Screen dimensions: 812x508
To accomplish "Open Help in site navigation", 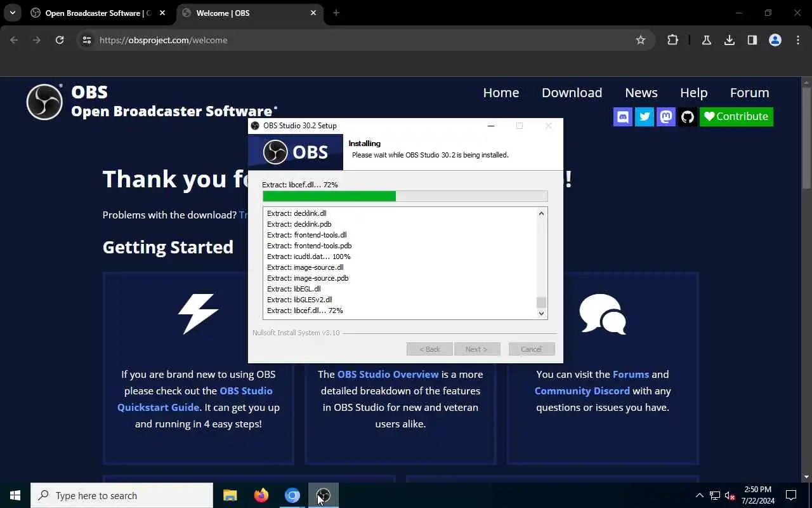I will click(693, 93).
